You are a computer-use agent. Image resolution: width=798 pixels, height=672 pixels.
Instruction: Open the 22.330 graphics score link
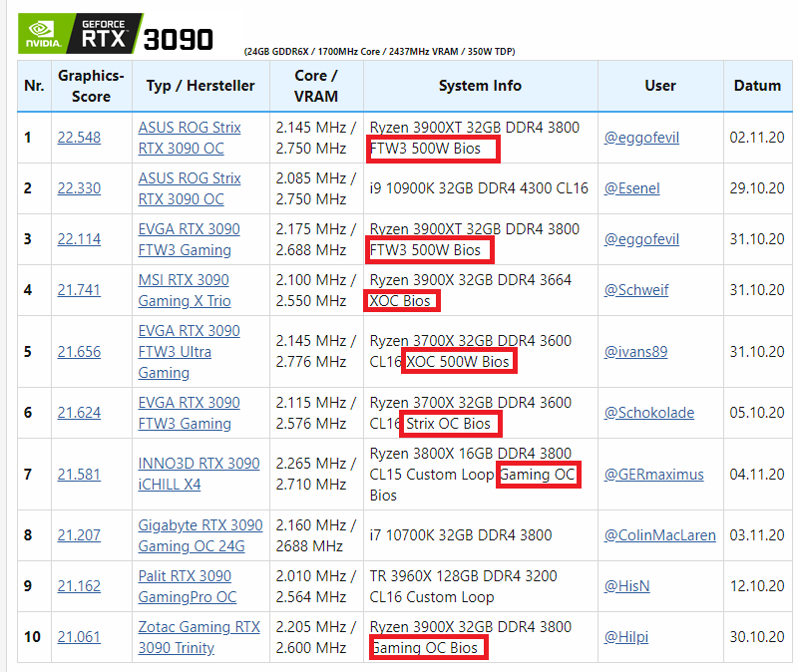pyautogui.click(x=79, y=188)
